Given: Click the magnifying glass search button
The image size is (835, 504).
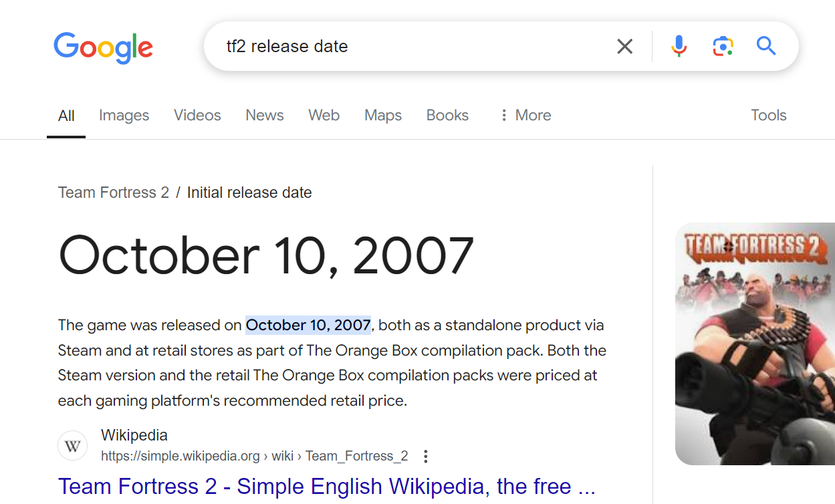Looking at the screenshot, I should [x=766, y=46].
